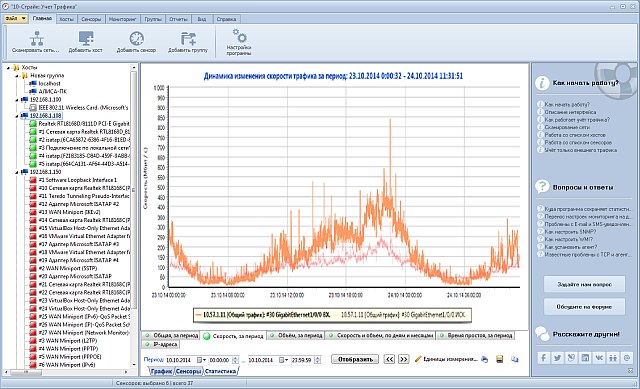640x389 pixels.
Task: Open the start date calendar dropdown
Action: (202, 360)
